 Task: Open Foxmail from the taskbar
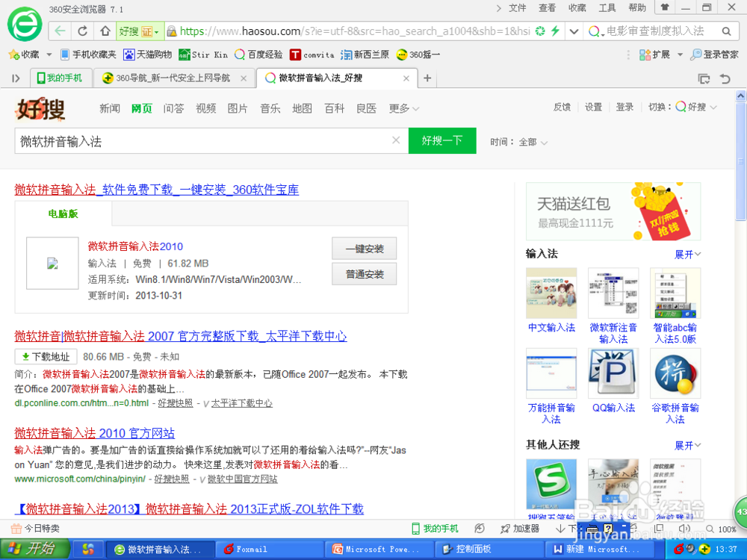[269, 549]
